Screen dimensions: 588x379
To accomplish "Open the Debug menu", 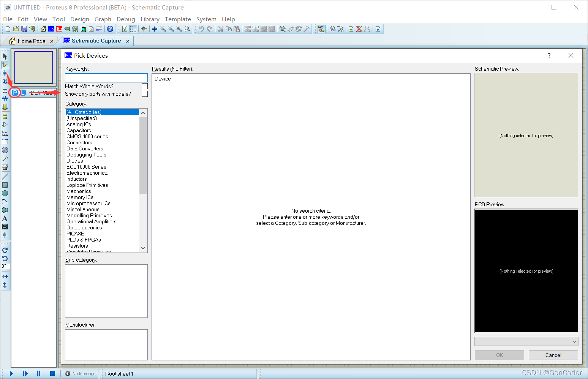I will pyautogui.click(x=126, y=19).
